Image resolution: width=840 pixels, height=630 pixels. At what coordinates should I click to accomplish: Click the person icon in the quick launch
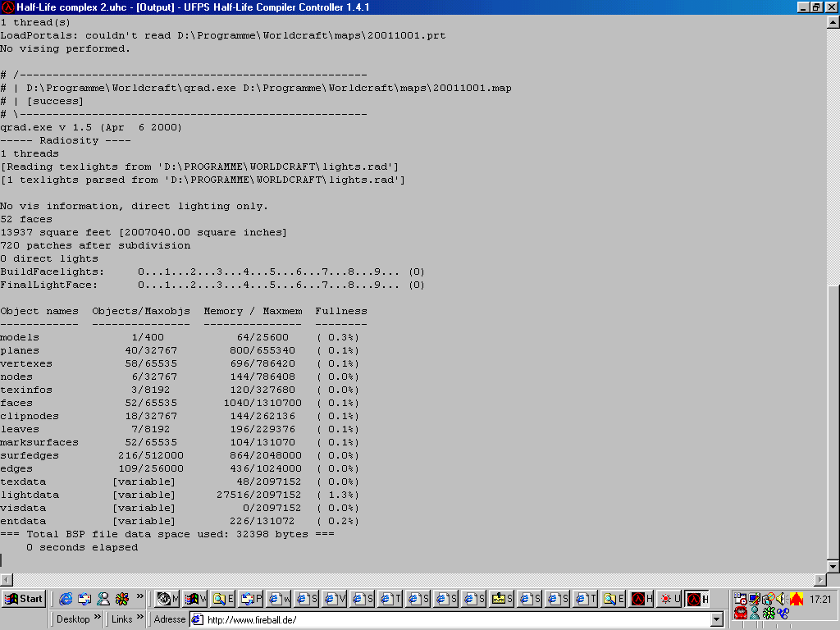103,599
